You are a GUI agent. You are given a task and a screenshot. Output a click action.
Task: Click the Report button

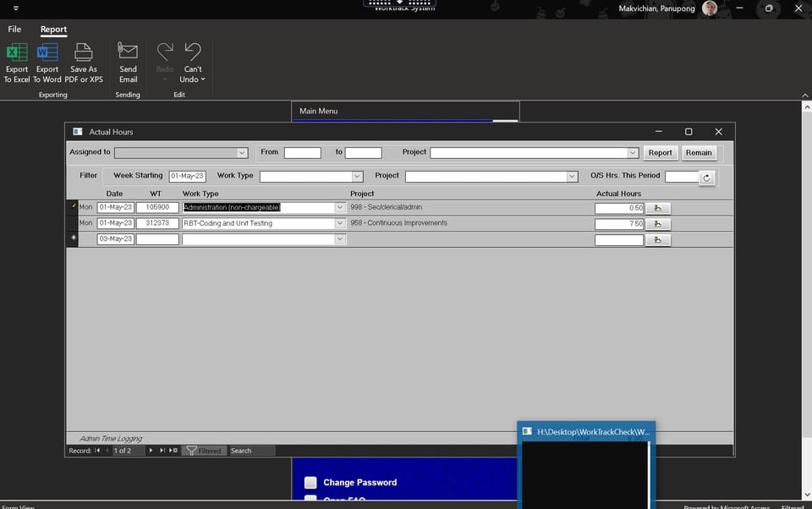click(x=661, y=153)
